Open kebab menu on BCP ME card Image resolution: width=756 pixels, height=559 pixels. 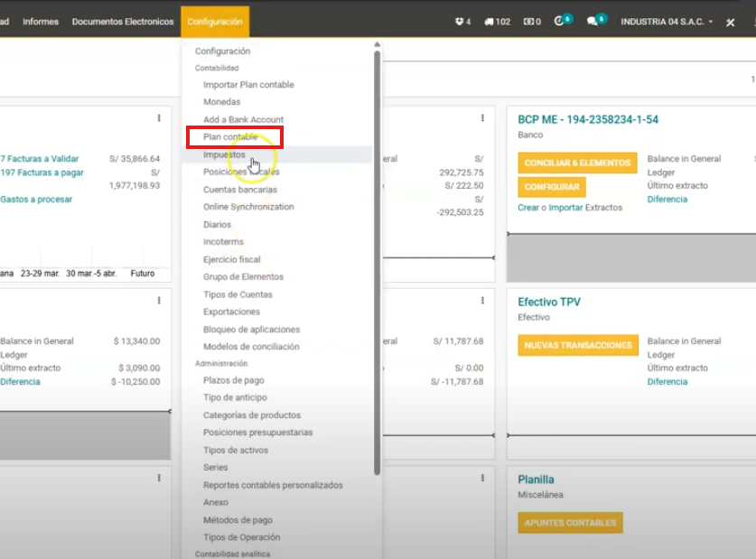(x=752, y=118)
